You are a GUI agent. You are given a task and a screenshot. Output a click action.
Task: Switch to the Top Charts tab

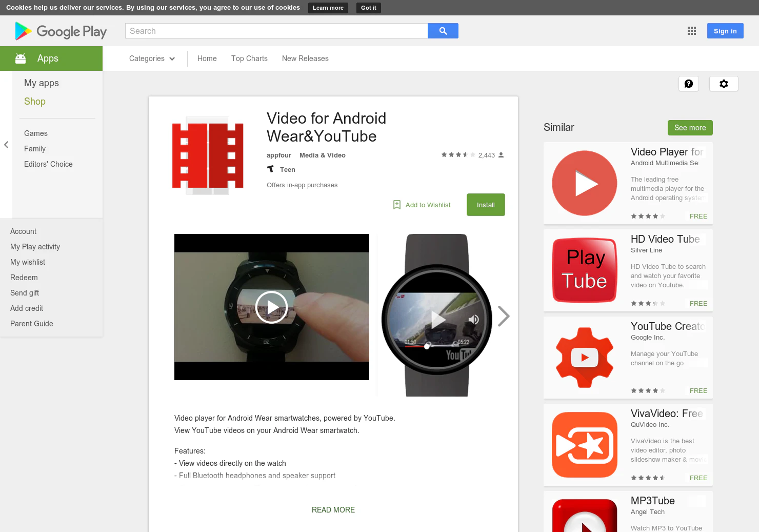[x=249, y=58]
